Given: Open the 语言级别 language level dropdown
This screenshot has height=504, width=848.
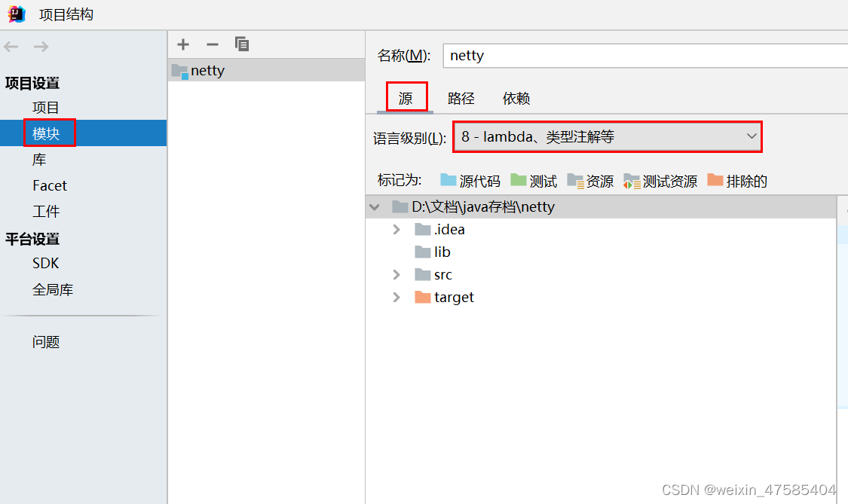Looking at the screenshot, I should coord(608,137).
